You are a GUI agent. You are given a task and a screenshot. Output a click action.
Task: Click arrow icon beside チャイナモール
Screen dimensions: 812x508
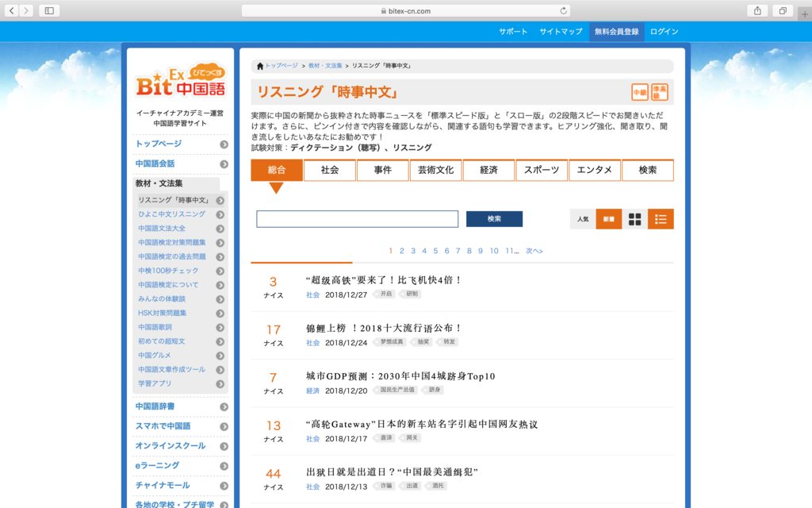(x=224, y=486)
